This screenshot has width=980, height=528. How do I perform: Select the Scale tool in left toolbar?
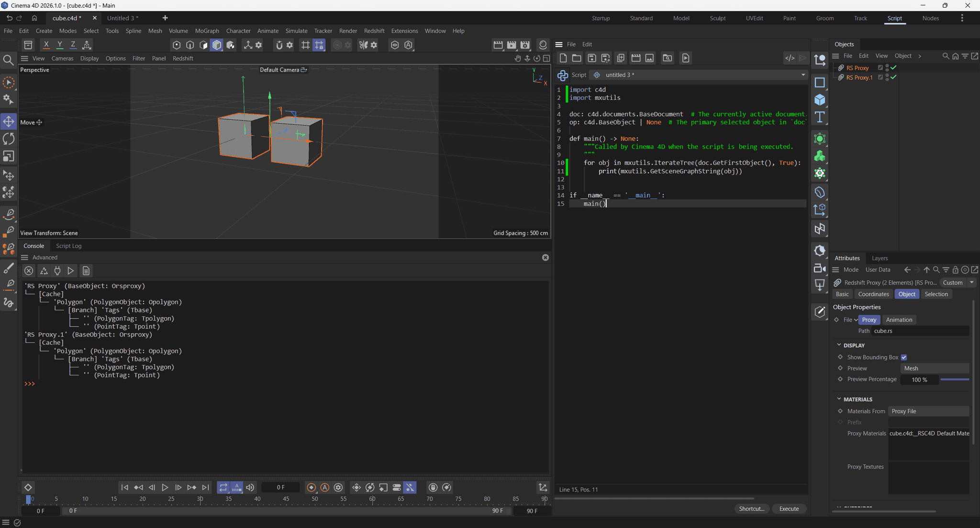[9, 156]
